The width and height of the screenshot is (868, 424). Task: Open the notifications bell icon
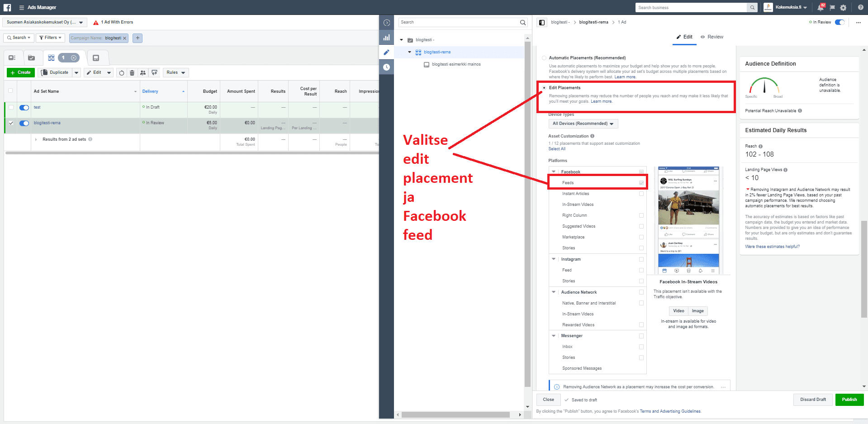pyautogui.click(x=821, y=8)
